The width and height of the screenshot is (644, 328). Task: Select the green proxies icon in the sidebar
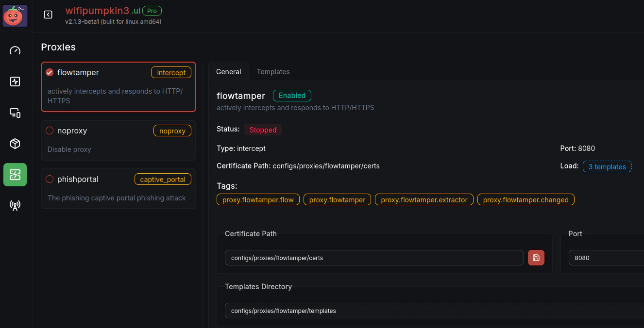click(15, 175)
